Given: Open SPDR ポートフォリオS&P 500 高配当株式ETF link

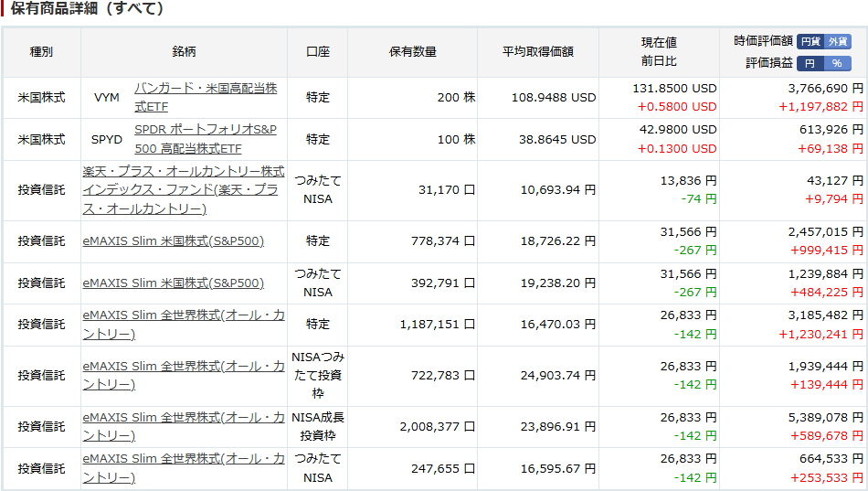Looking at the screenshot, I should (206, 139).
